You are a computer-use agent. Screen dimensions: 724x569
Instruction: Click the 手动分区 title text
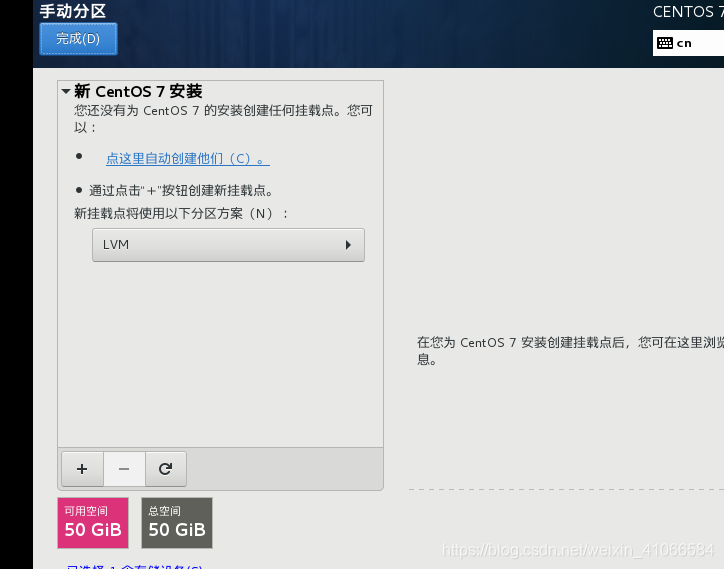coord(73,11)
